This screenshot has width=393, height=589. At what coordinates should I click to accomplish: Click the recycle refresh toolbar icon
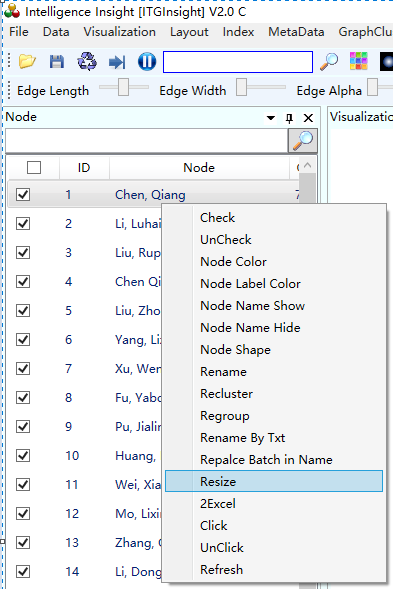pos(87,61)
